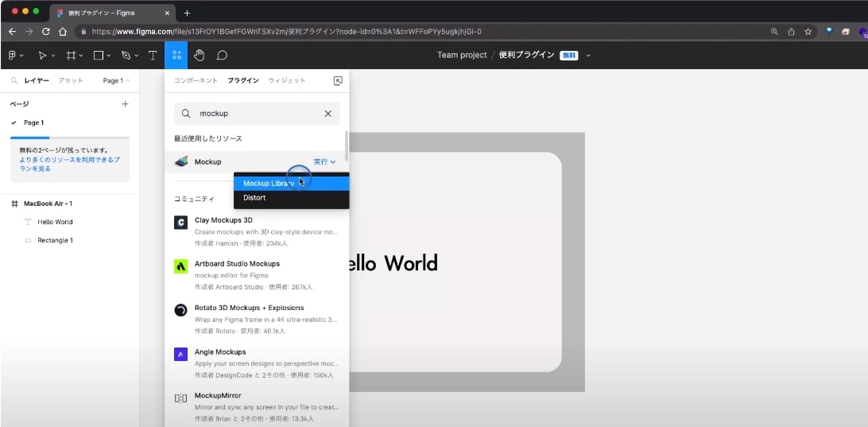Click the plugin list scrollbar
The image size is (868, 427).
tap(347, 145)
